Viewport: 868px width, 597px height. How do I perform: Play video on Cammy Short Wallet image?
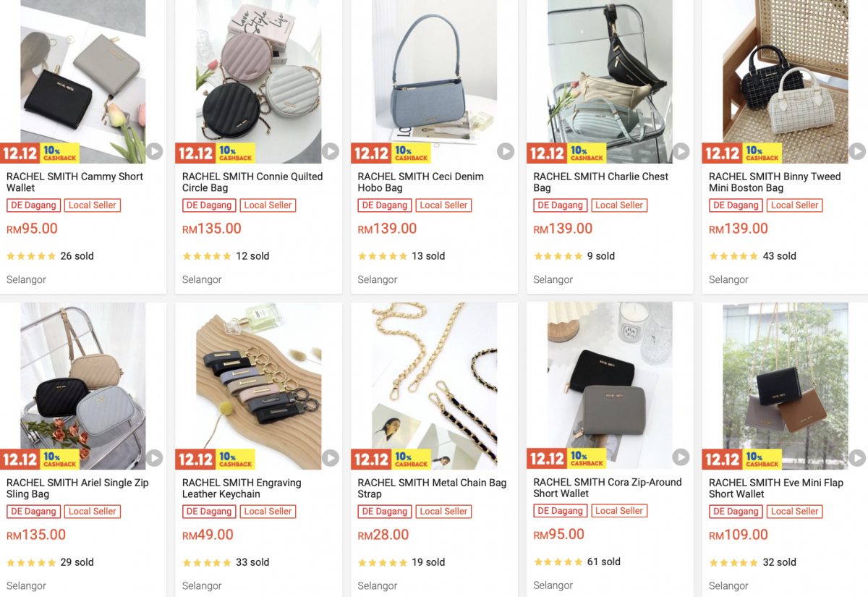(x=154, y=151)
